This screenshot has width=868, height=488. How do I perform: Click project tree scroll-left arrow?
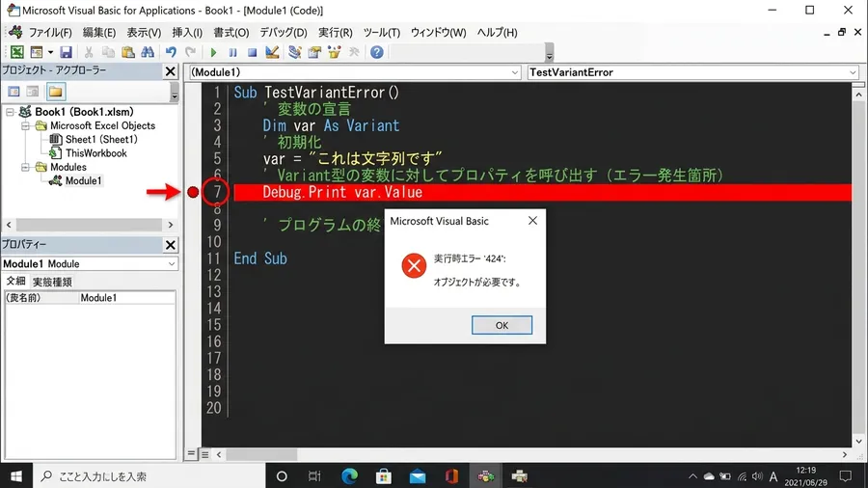(9, 225)
